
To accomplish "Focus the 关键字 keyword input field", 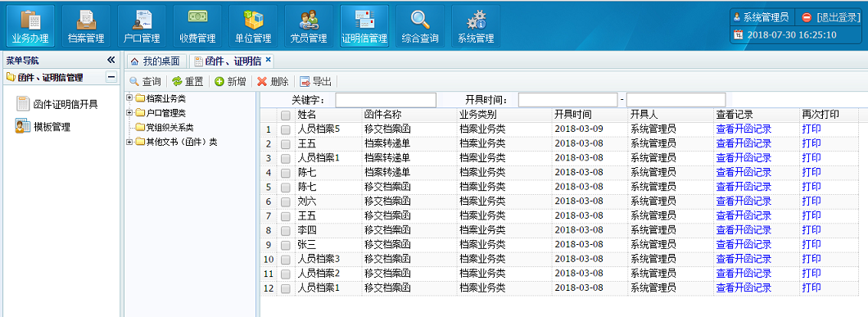I will (386, 100).
